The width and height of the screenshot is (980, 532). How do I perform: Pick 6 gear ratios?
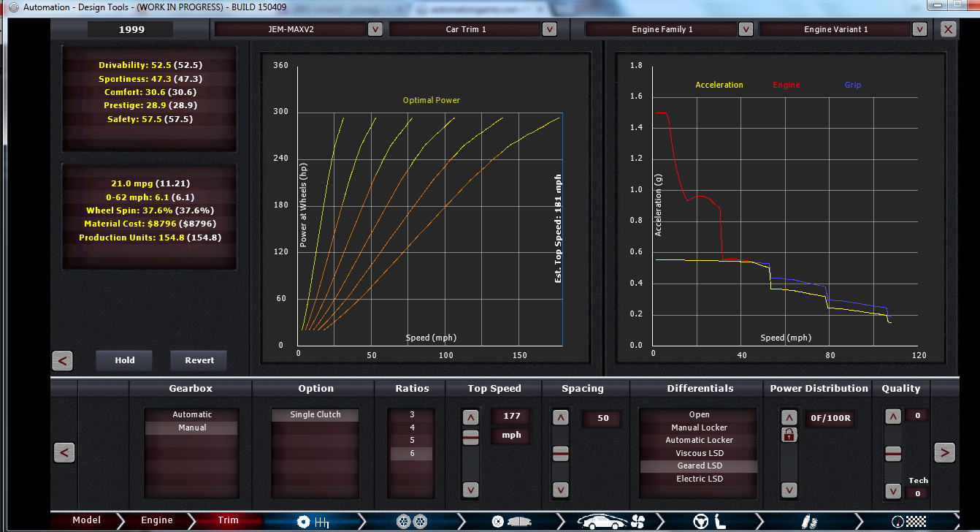coord(412,453)
